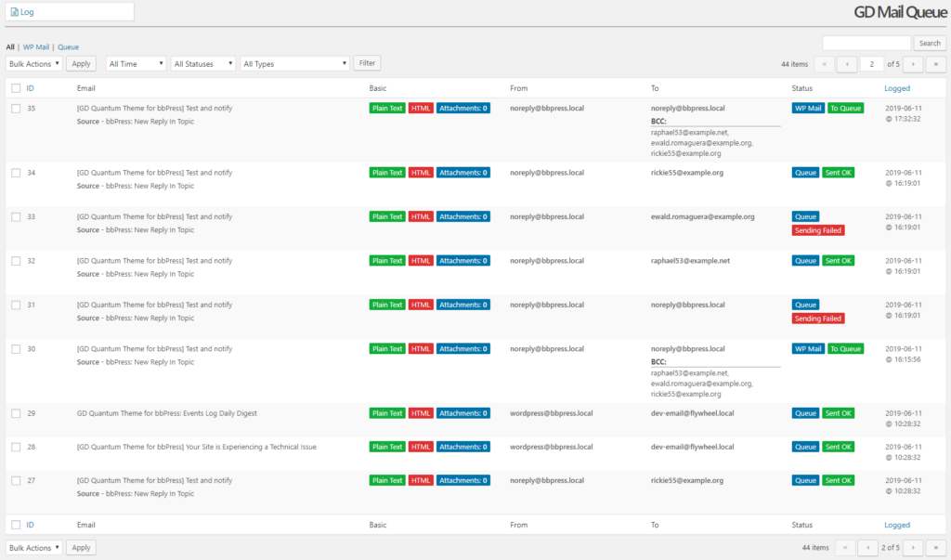Switch to the WP Mail tab
Image resolution: width=951 pixels, height=560 pixels.
point(35,46)
